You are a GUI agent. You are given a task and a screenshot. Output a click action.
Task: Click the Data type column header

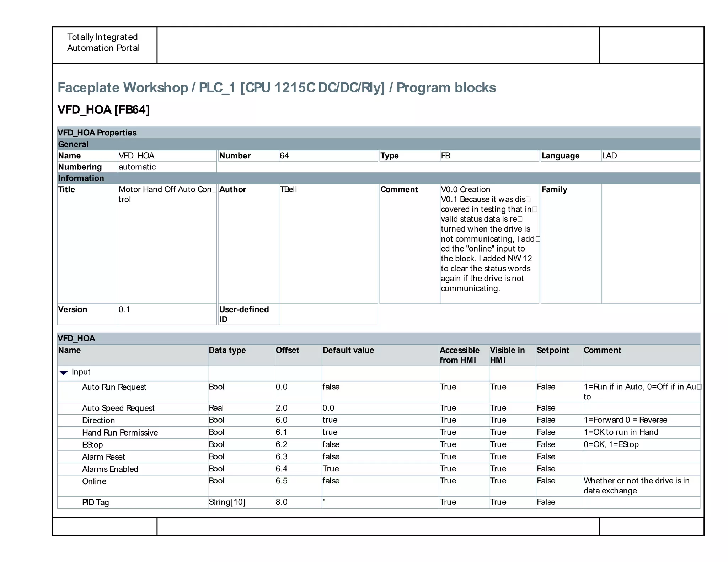point(227,350)
